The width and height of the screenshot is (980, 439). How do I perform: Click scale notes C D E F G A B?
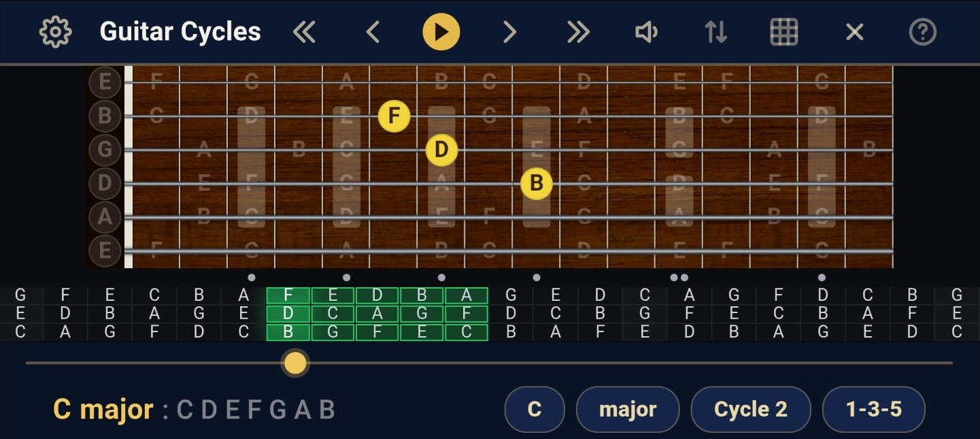[256, 410]
